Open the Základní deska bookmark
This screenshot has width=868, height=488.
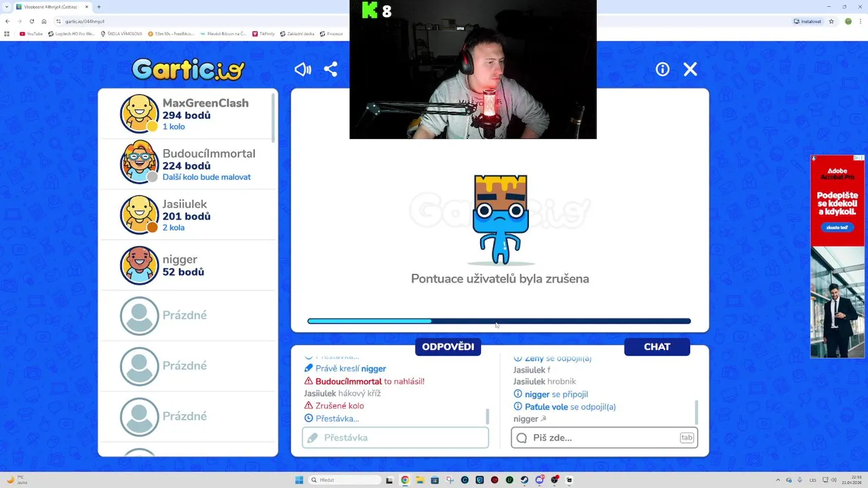point(297,33)
